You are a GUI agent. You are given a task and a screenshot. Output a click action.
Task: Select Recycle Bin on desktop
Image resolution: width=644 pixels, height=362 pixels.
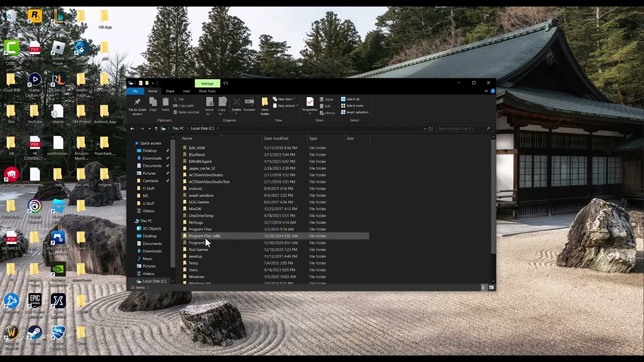(x=11, y=20)
